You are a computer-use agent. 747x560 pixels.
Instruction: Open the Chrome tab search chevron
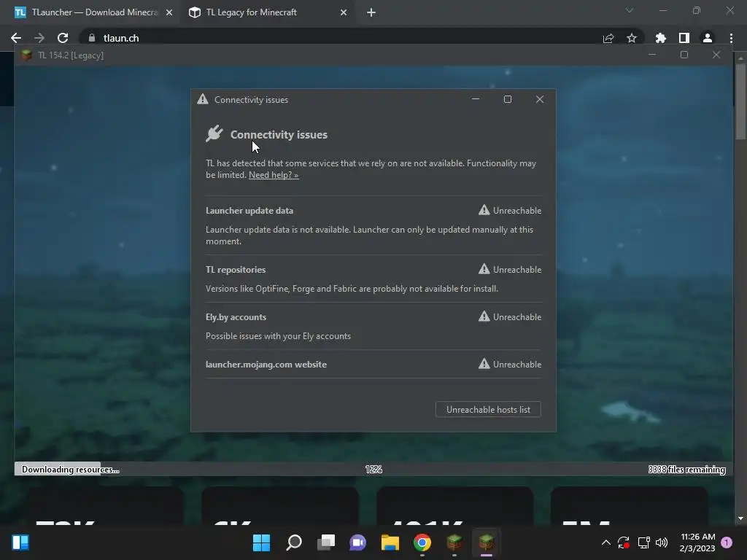click(x=630, y=10)
